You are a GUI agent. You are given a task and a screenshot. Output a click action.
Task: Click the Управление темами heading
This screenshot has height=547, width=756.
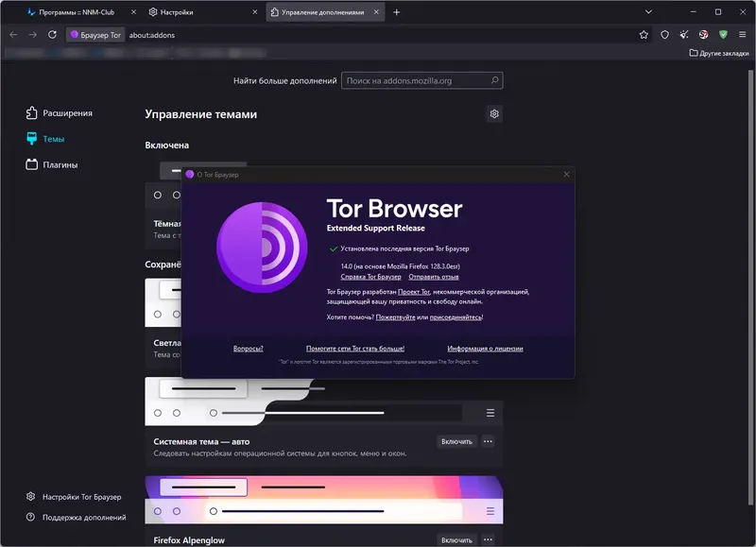tap(201, 114)
